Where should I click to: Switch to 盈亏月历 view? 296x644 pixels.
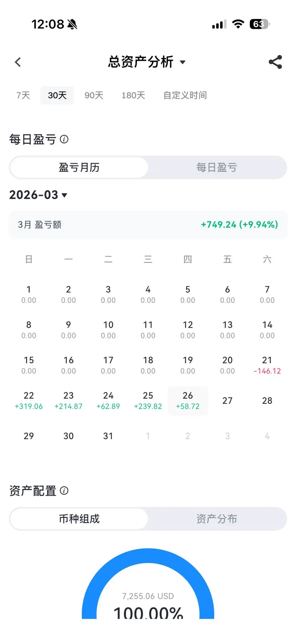tap(79, 167)
